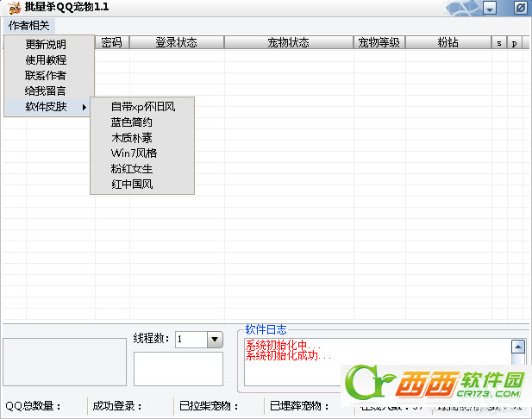Click the large empty panel at bottom-left
This screenshot has width=532, height=419.
65,362
